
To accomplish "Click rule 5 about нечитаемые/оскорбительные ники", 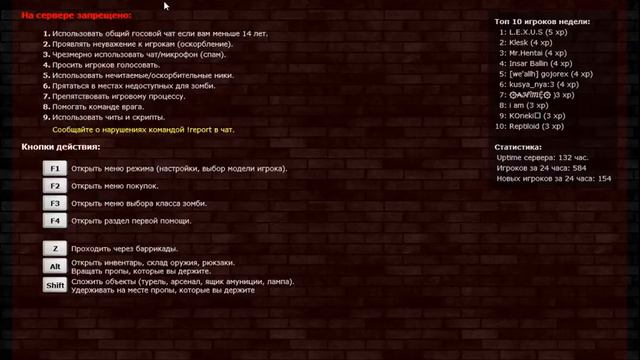I will pos(138,76).
